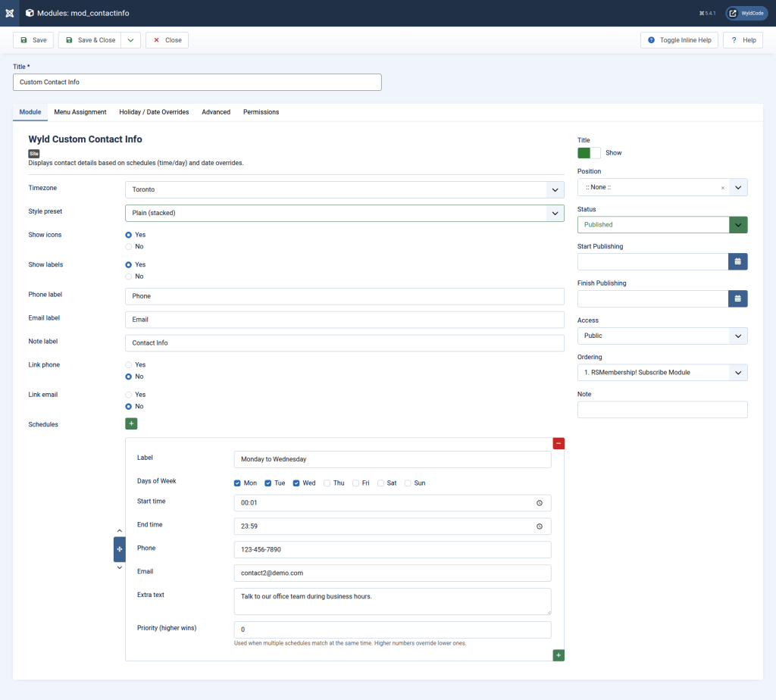
Task: Open the Start time clock picker
Action: tap(539, 502)
